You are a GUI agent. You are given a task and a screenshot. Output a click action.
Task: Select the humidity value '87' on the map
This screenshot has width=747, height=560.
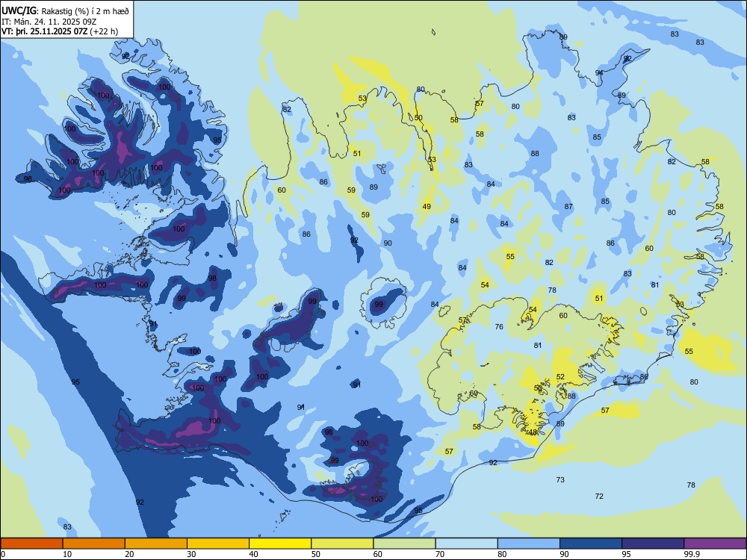coord(568,207)
